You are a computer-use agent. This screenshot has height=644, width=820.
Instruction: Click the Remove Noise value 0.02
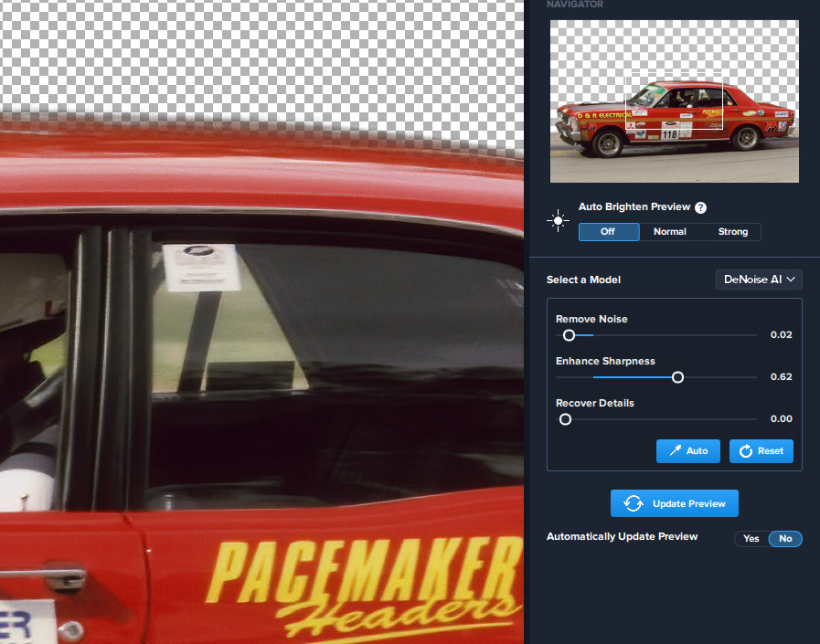781,335
